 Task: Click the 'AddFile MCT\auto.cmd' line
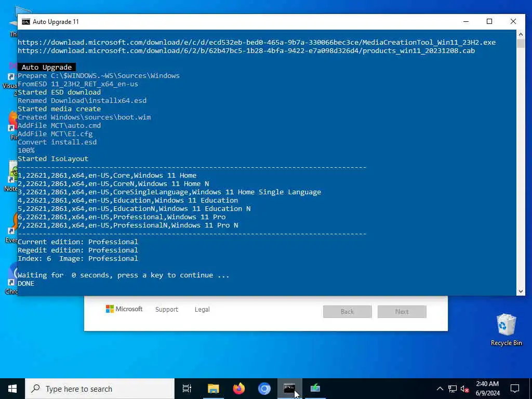tap(59, 126)
